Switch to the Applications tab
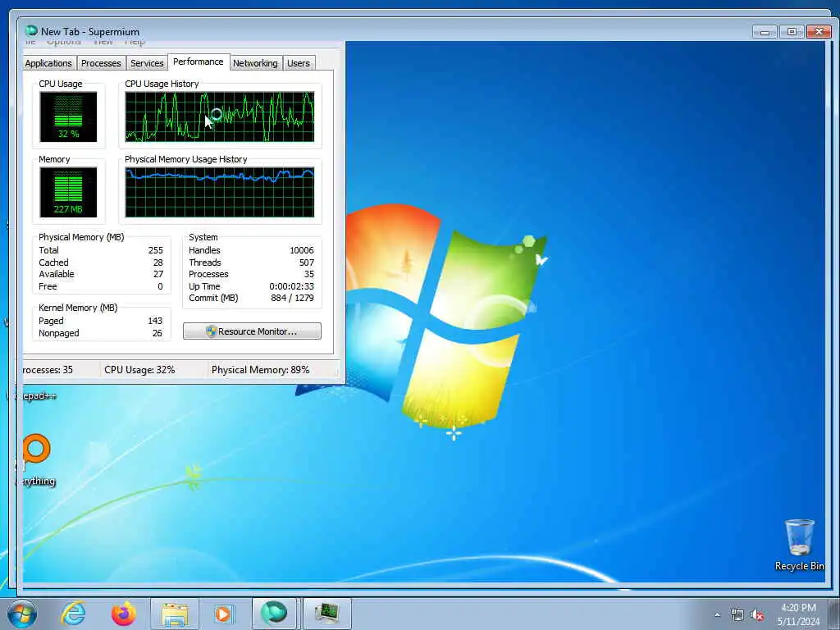Viewport: 840px width, 630px height. click(48, 63)
